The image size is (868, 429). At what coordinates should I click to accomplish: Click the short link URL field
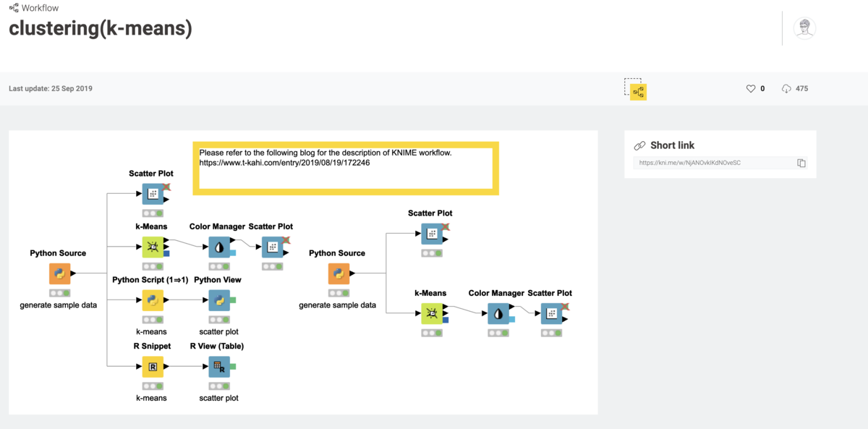[x=721, y=163]
